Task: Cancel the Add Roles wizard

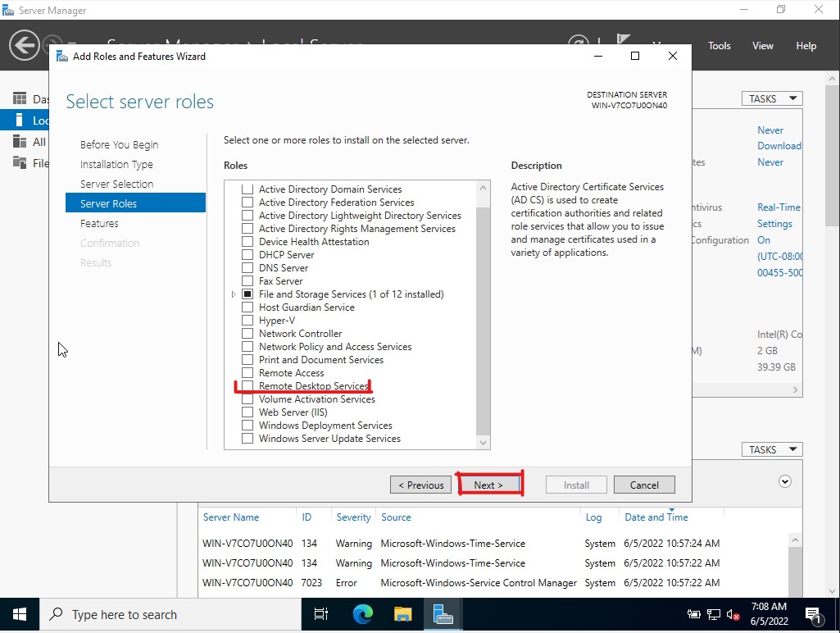Action: point(644,485)
